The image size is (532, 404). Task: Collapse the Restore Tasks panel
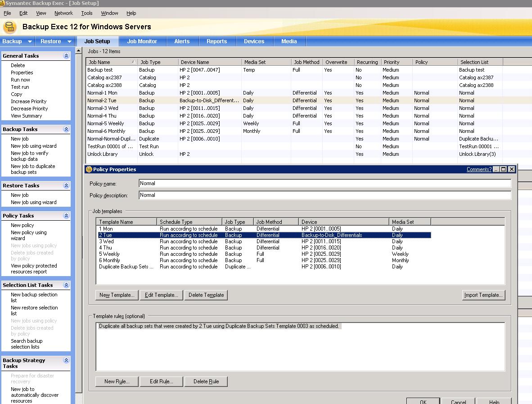point(66,186)
